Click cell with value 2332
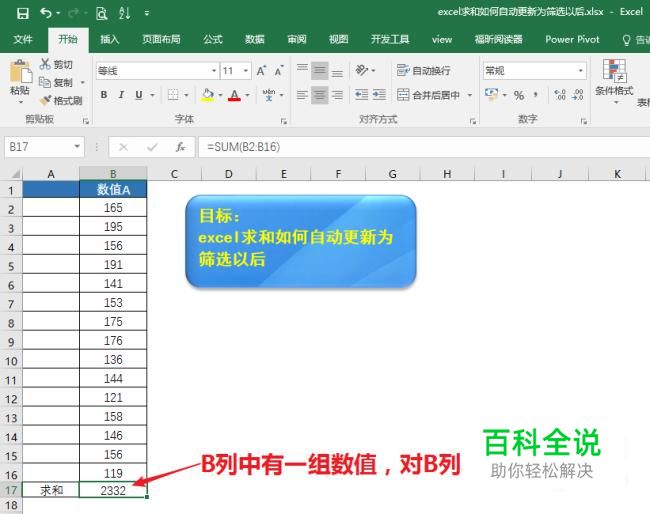 point(113,490)
